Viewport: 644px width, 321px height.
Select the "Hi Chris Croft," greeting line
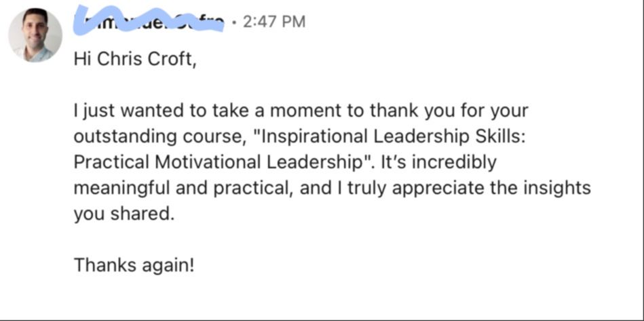pos(134,60)
